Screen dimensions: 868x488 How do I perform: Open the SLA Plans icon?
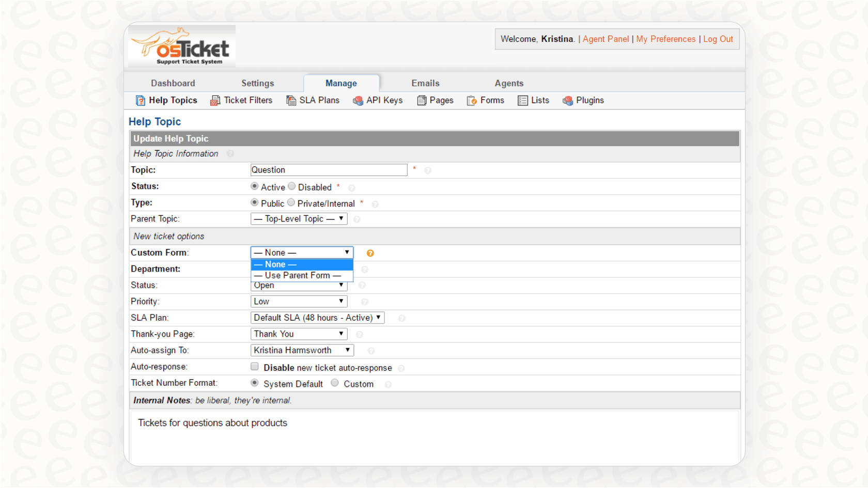point(291,100)
